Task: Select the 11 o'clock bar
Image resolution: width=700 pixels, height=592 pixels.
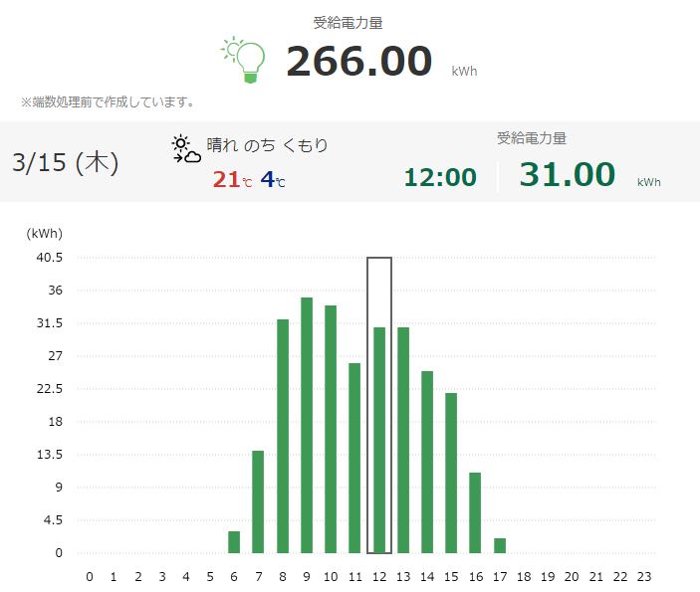Action: click(x=354, y=458)
